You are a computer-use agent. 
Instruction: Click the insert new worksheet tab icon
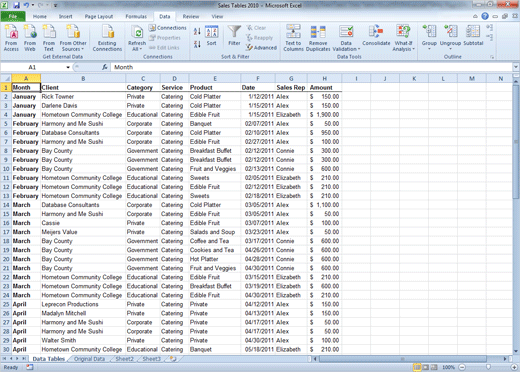click(173, 359)
